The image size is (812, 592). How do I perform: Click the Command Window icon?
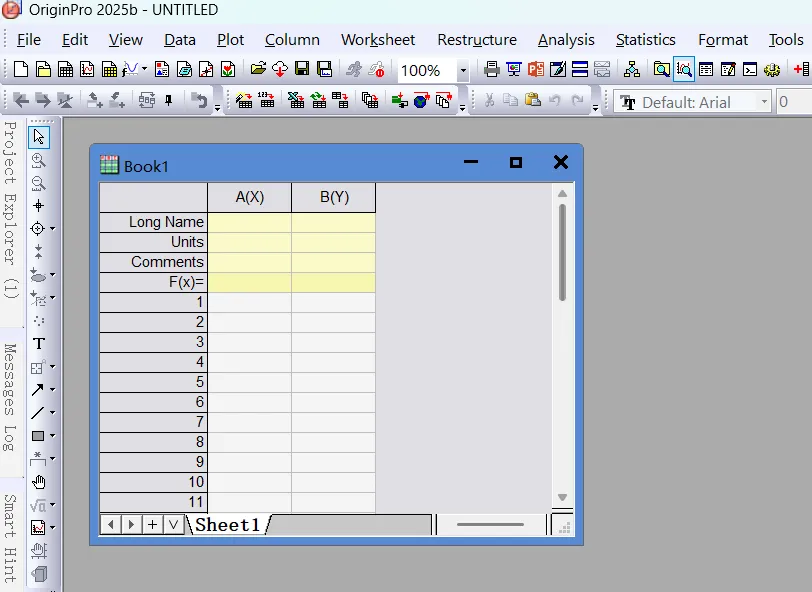click(749, 69)
